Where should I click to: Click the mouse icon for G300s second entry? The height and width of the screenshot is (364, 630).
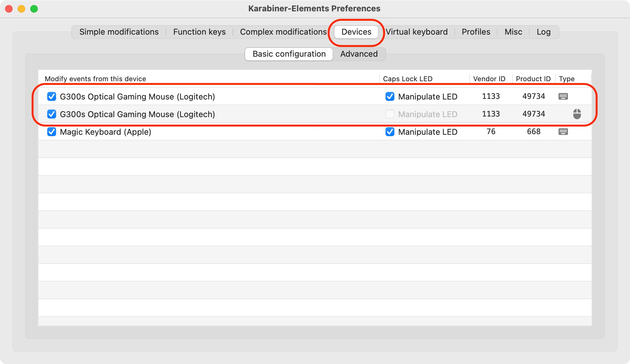[577, 114]
